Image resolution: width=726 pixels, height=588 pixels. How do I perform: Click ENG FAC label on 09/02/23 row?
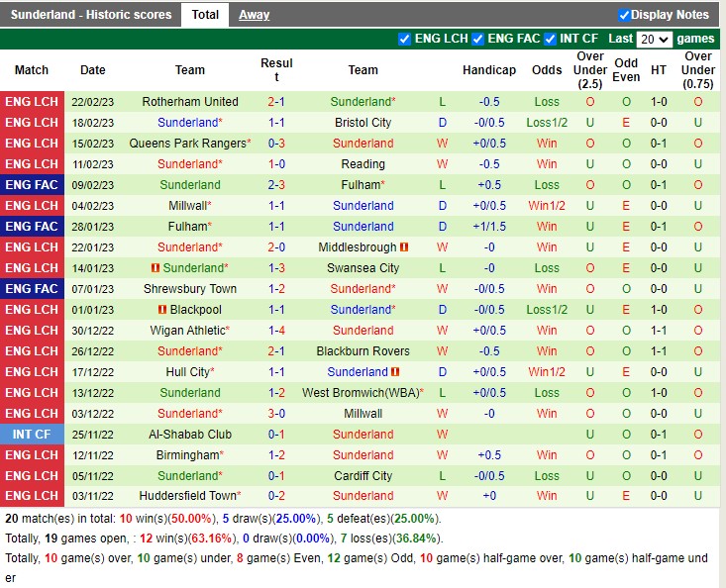tap(32, 185)
